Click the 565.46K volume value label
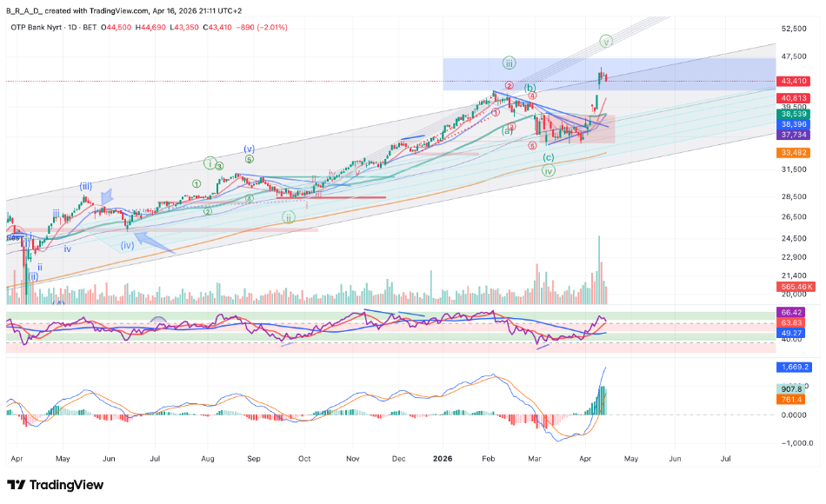 click(791, 286)
